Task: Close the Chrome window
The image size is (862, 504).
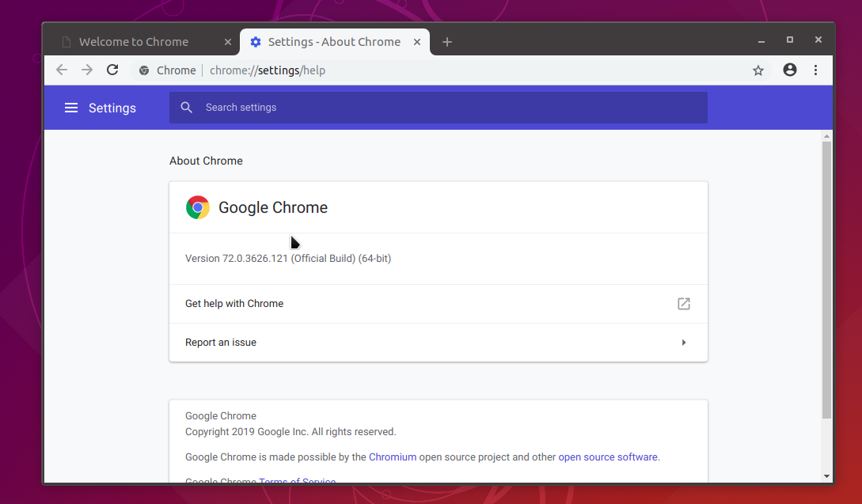Action: pyautogui.click(x=818, y=40)
